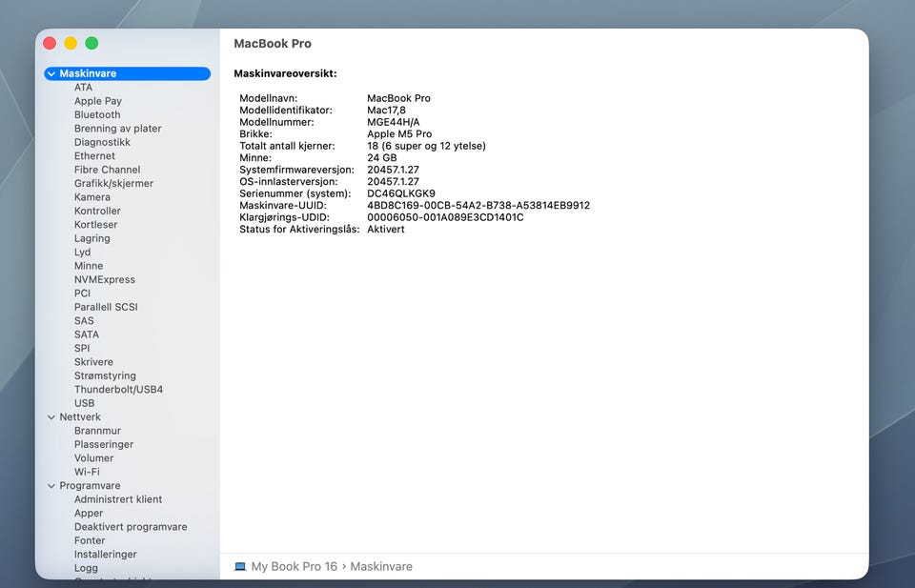Viewport: 915px width, 588px height.
Task: Show Strømstyring details
Action: click(x=105, y=375)
